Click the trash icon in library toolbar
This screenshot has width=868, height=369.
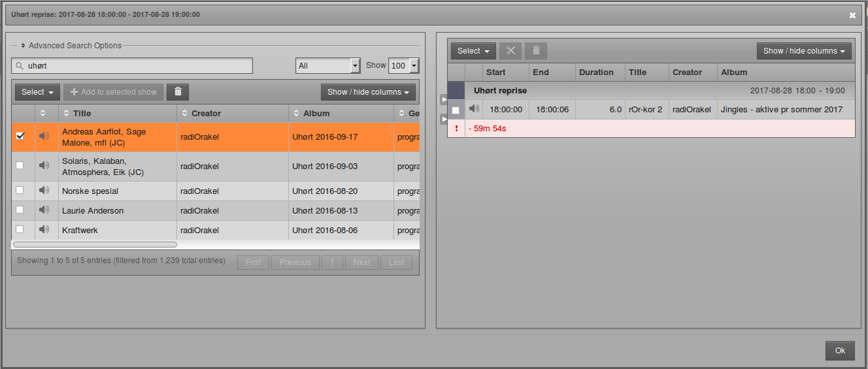[178, 92]
